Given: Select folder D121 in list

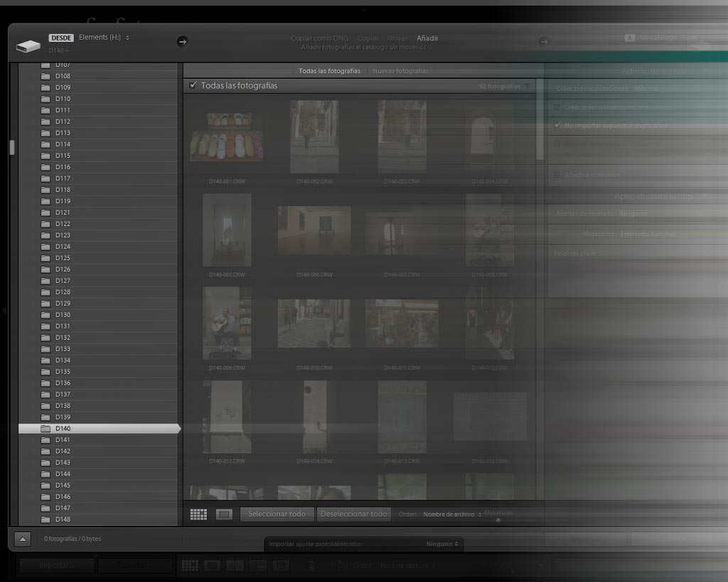Looking at the screenshot, I should click(98, 212).
